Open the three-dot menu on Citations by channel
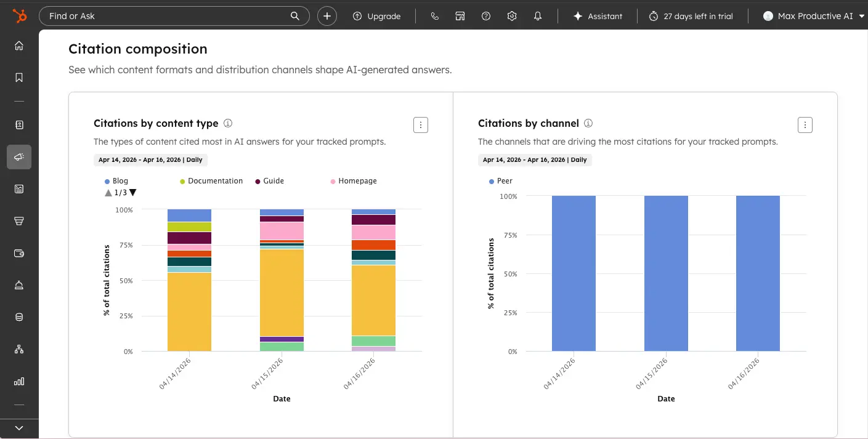Image resolution: width=868 pixels, height=439 pixels. coord(805,124)
